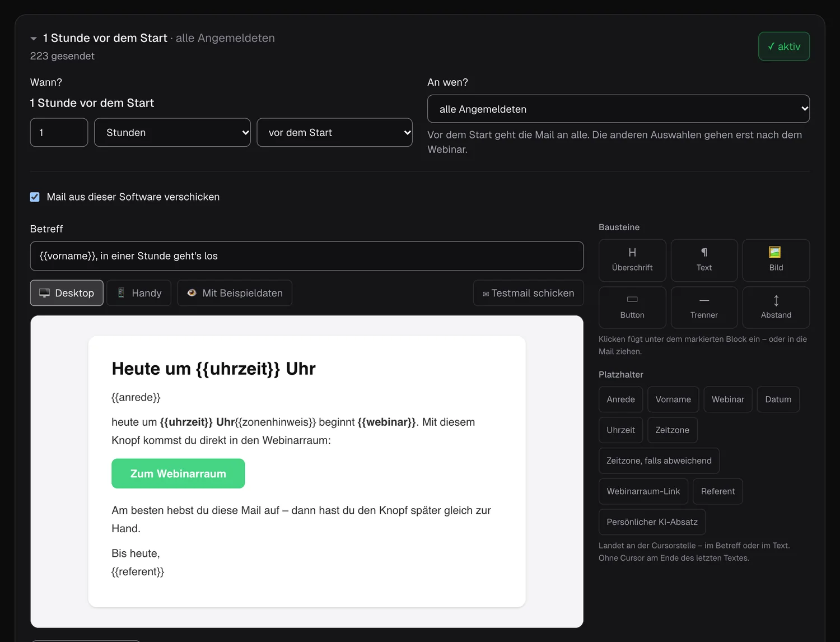840x642 pixels.
Task: Insert a Button block
Action: click(632, 308)
